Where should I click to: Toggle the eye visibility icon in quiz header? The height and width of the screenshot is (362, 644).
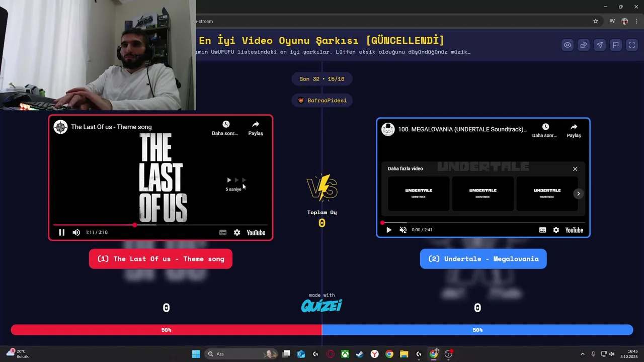568,45
